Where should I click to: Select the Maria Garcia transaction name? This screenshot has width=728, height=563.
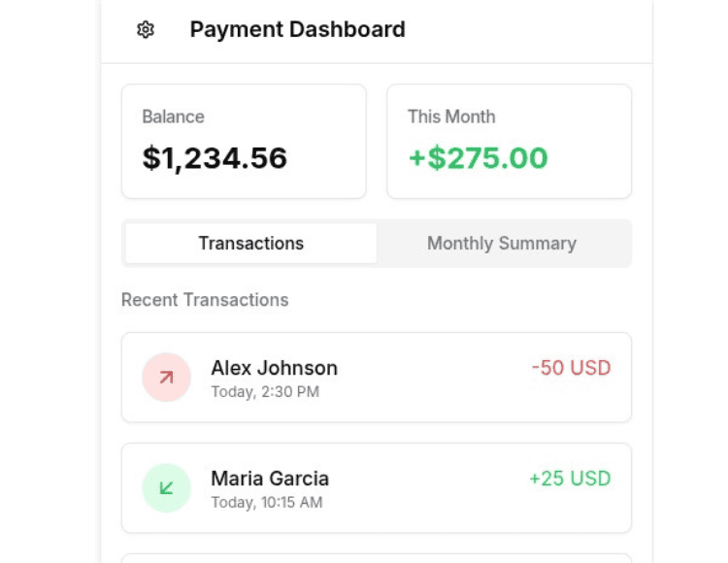pyautogui.click(x=270, y=479)
